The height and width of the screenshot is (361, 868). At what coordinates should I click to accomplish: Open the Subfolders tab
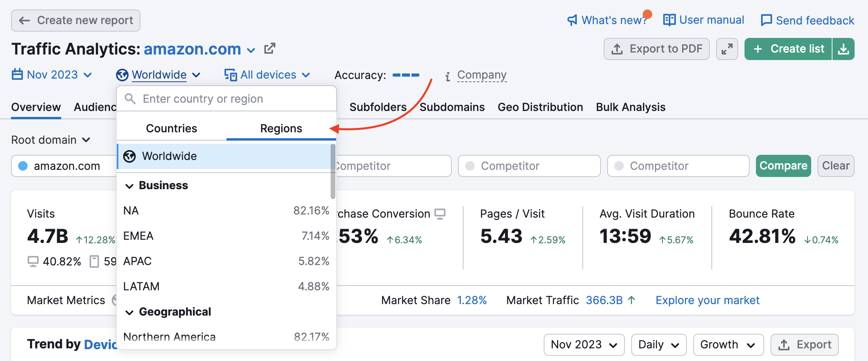click(378, 107)
